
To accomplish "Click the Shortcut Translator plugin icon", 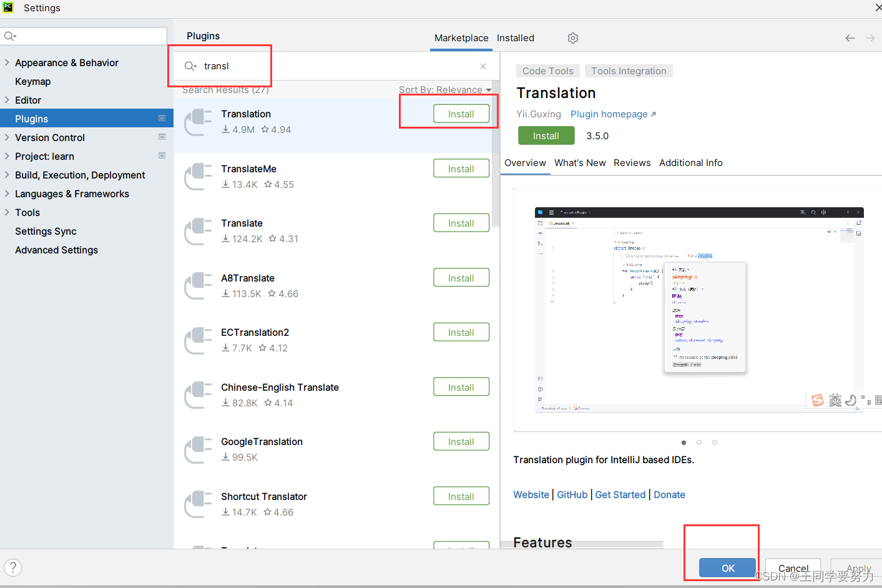I will (x=198, y=504).
